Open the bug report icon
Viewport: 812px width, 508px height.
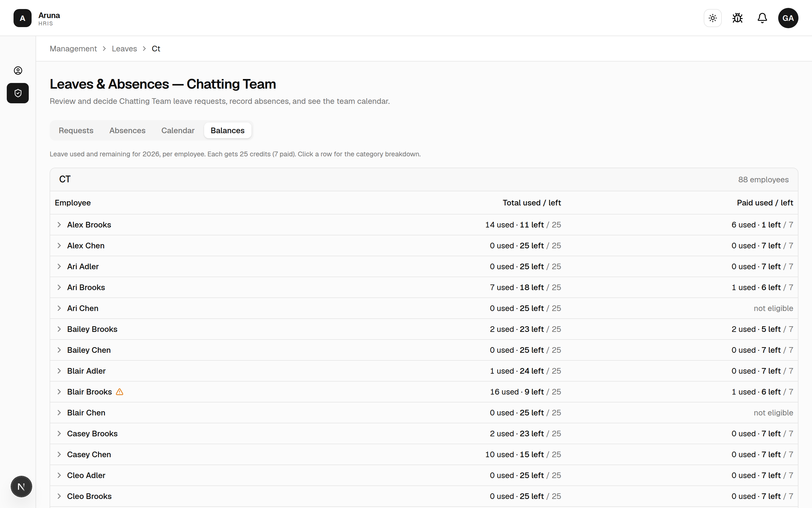[738, 18]
